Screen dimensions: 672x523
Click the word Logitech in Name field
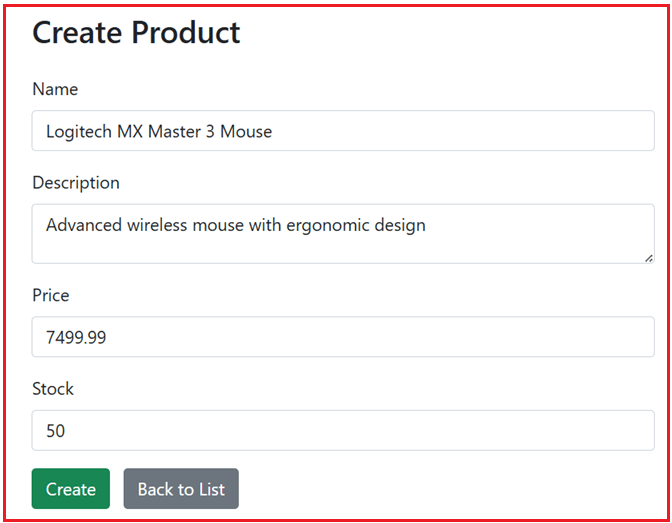(x=79, y=131)
